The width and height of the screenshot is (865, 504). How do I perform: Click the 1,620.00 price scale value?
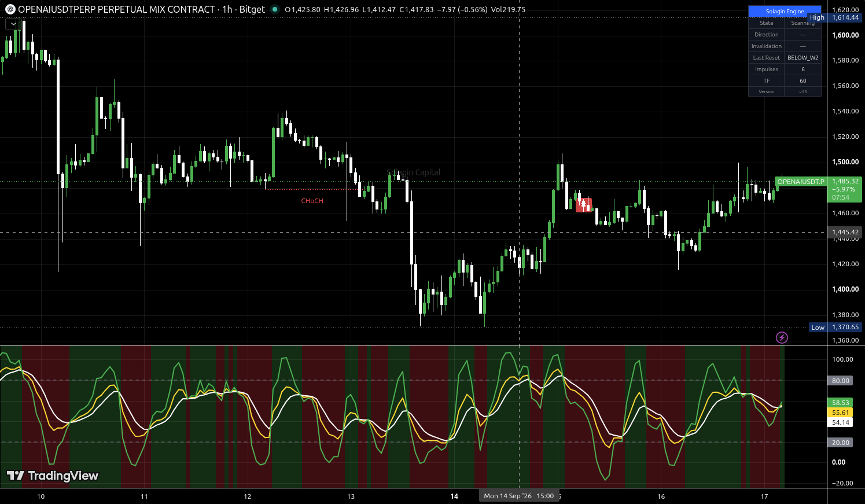click(x=845, y=10)
